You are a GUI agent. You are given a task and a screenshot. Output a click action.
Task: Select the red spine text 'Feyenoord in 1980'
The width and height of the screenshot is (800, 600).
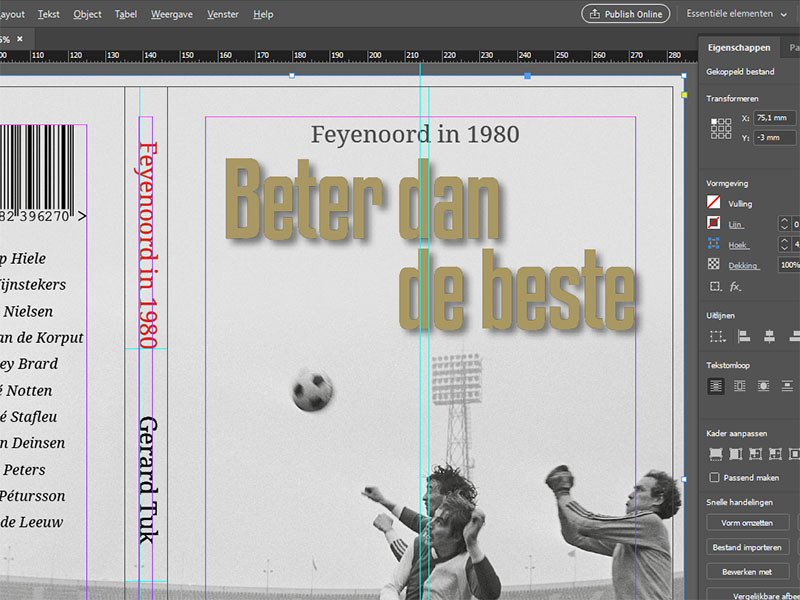pyautogui.click(x=147, y=245)
